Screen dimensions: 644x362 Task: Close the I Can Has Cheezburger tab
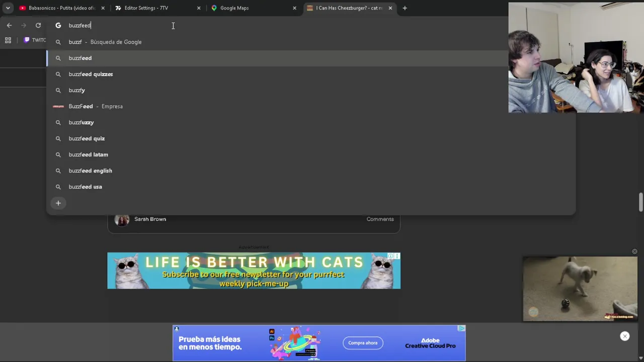(390, 8)
